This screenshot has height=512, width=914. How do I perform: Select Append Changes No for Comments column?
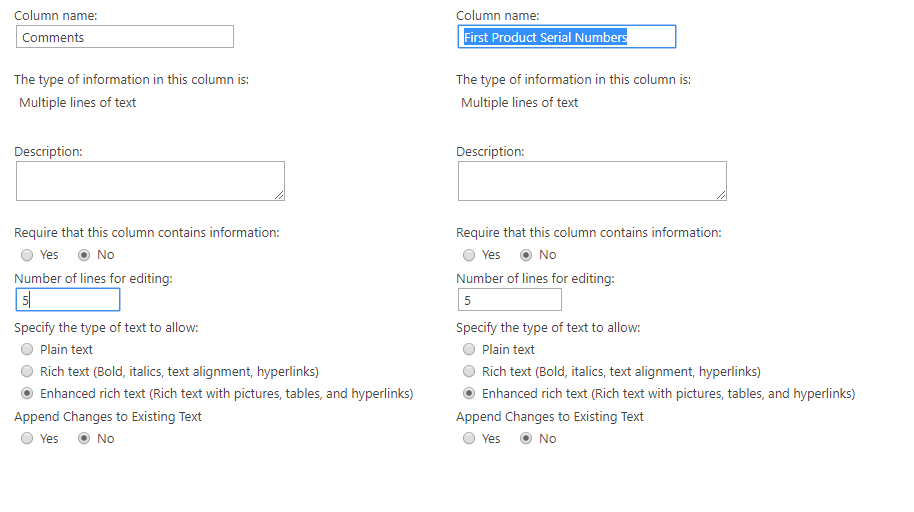84,439
